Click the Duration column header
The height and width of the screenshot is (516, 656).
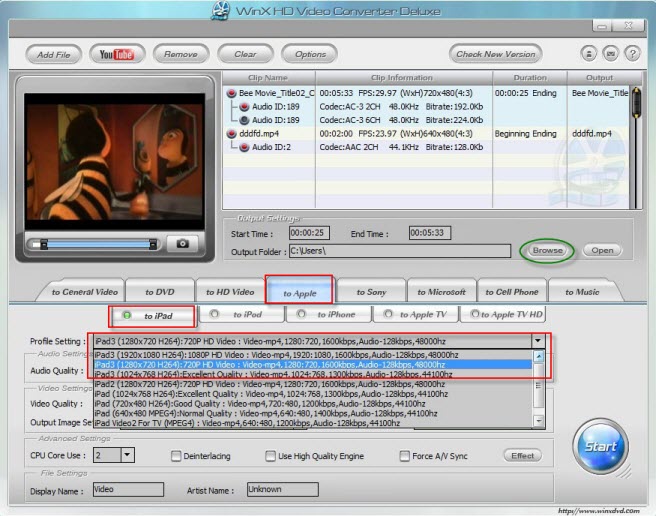(530, 78)
